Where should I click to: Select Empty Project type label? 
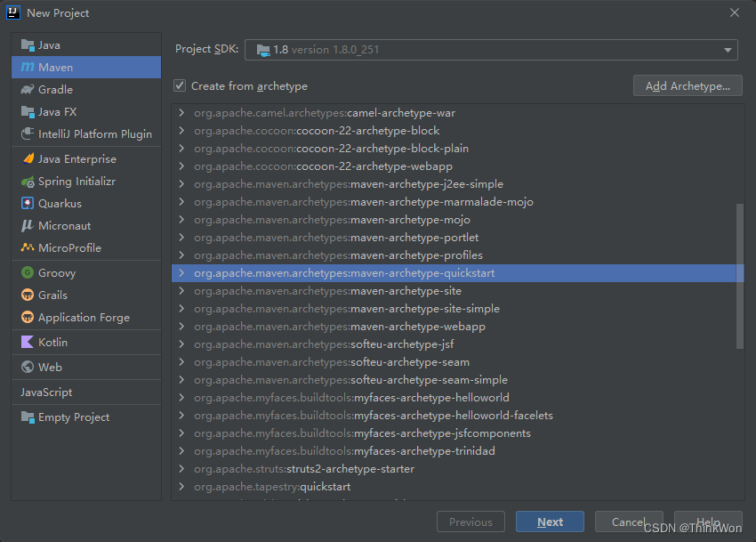[x=74, y=417]
